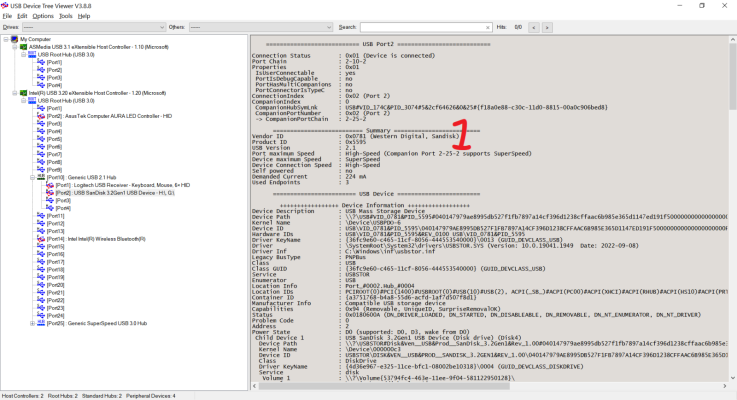This screenshot has width=737, height=400.
Task: Click the Port25 SuperSpeed hub icon
Action: pos(41,323)
